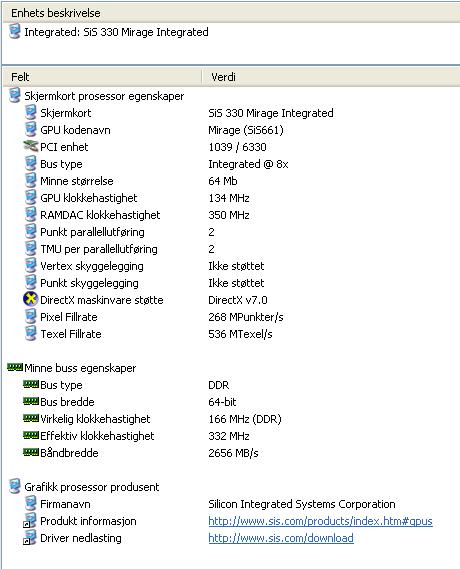
Task: Select the Produkt informasjon label
Action: tap(88, 521)
